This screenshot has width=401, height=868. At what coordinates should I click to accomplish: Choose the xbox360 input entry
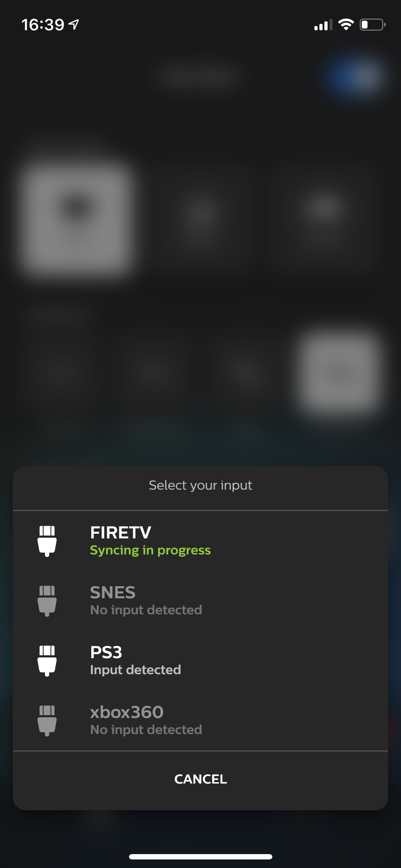[200, 720]
